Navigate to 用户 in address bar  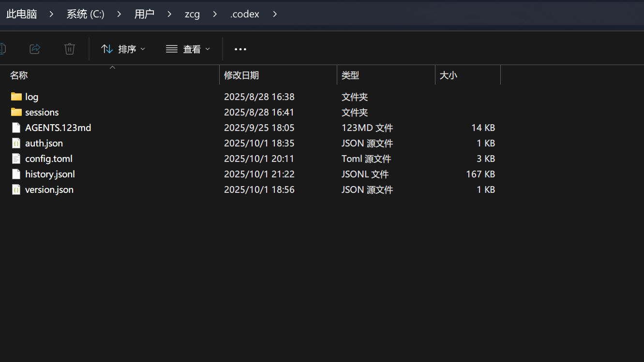coord(144,14)
